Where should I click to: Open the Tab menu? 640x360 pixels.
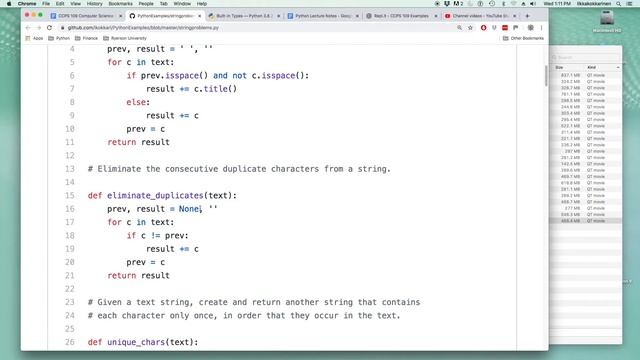tap(164, 4)
